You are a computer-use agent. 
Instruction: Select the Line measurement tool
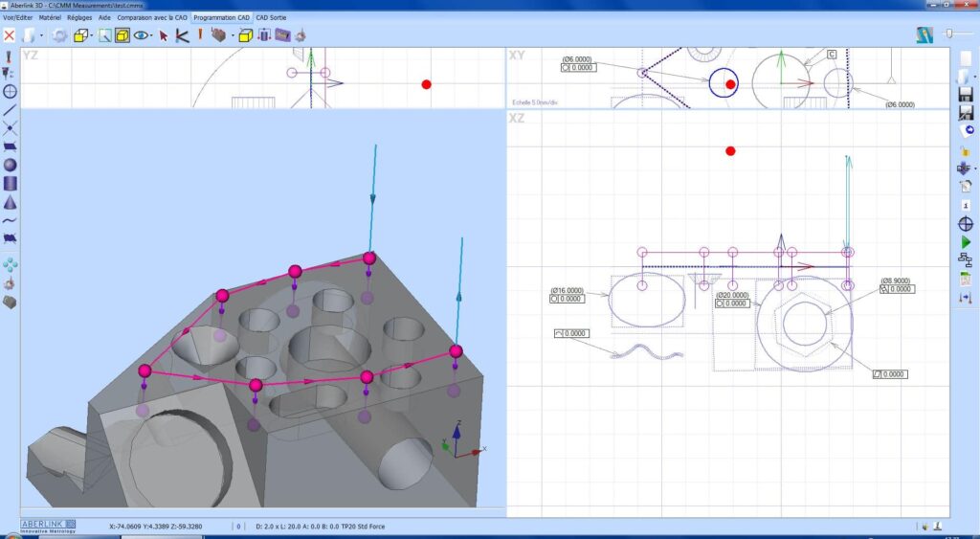[10, 110]
